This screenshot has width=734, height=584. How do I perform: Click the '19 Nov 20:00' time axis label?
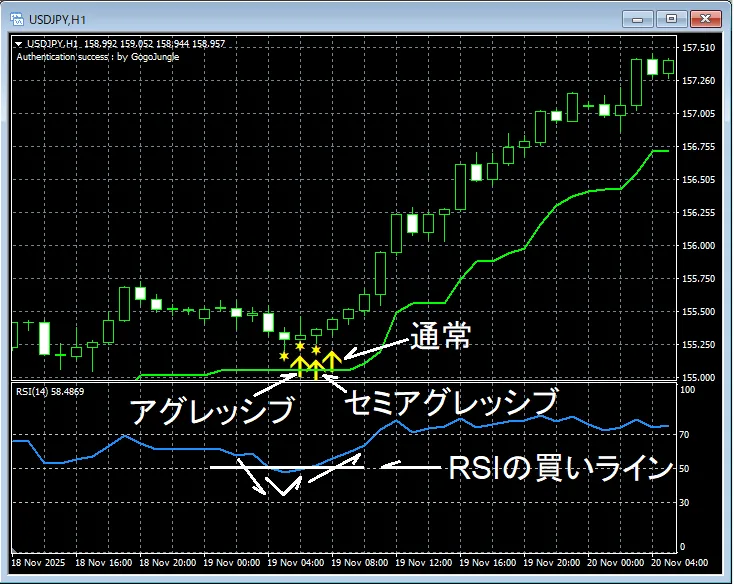pos(551,562)
